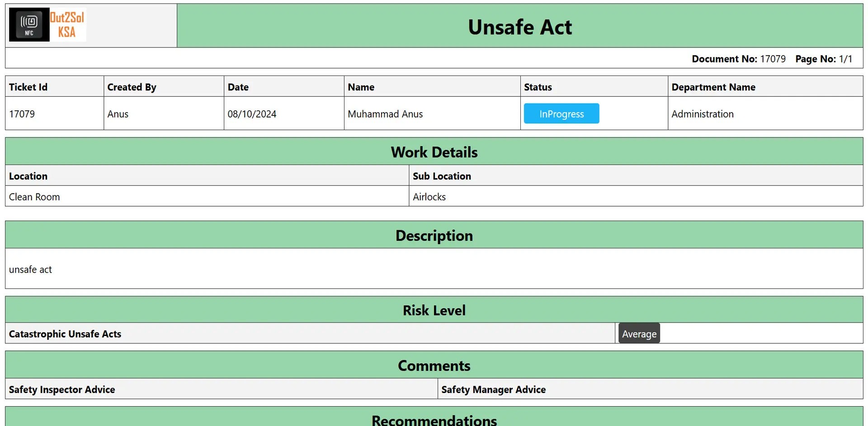Click the Document No 17079 label
The width and height of the screenshot is (868, 426).
click(738, 59)
